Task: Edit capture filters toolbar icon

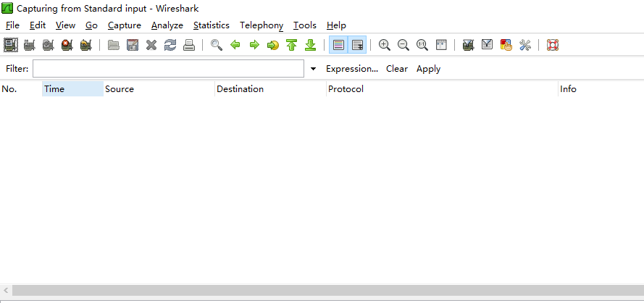Action: click(x=468, y=45)
